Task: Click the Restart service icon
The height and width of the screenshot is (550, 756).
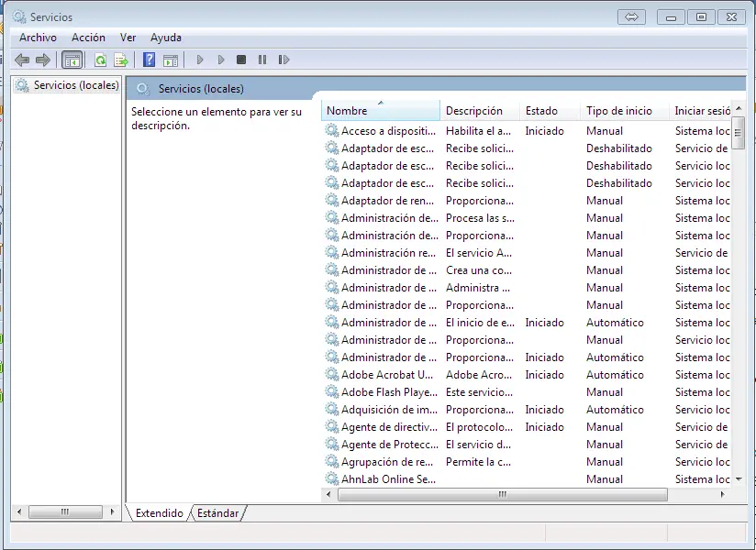Action: (x=284, y=60)
